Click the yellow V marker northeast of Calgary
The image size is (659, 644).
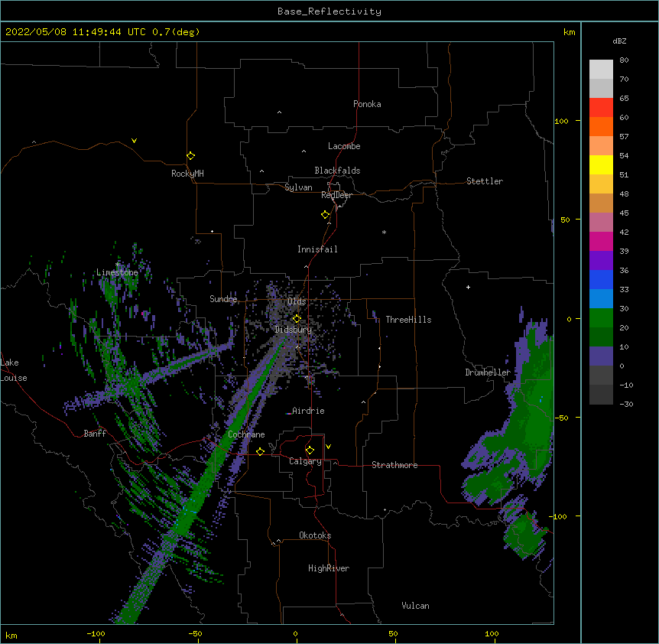pyautogui.click(x=328, y=447)
